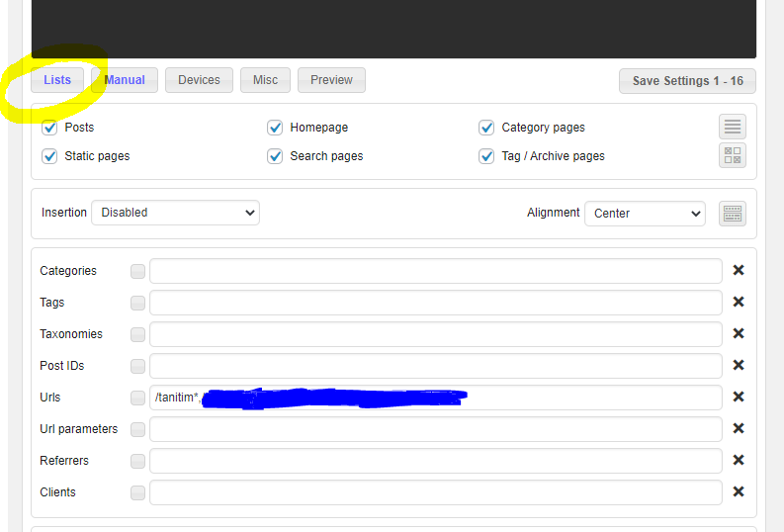Toggle the Post IDs list mode button

138,366
